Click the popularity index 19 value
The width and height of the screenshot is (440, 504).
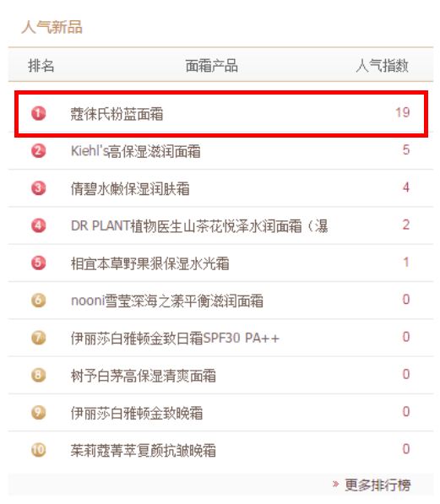(402, 112)
